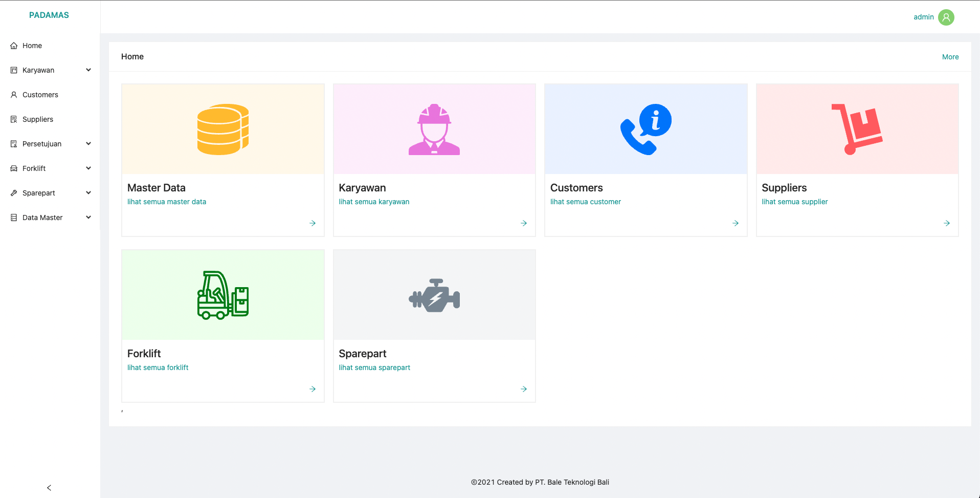Click the yellow database Master Data icon

pyautogui.click(x=222, y=129)
